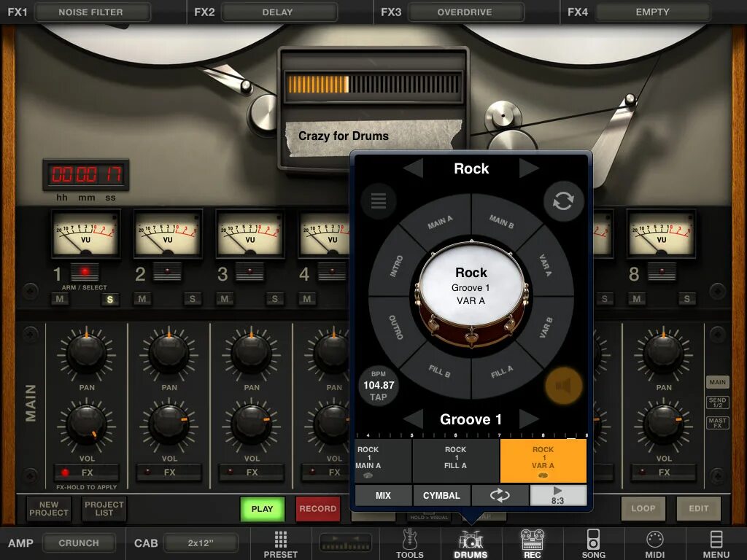The height and width of the screenshot is (560, 747).
Task: Click the LOOP button
Action: [643, 508]
